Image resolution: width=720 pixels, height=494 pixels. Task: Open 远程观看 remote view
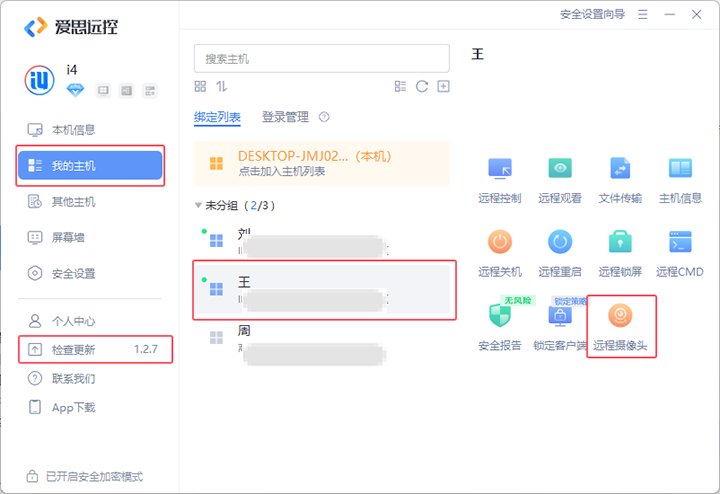(x=560, y=181)
